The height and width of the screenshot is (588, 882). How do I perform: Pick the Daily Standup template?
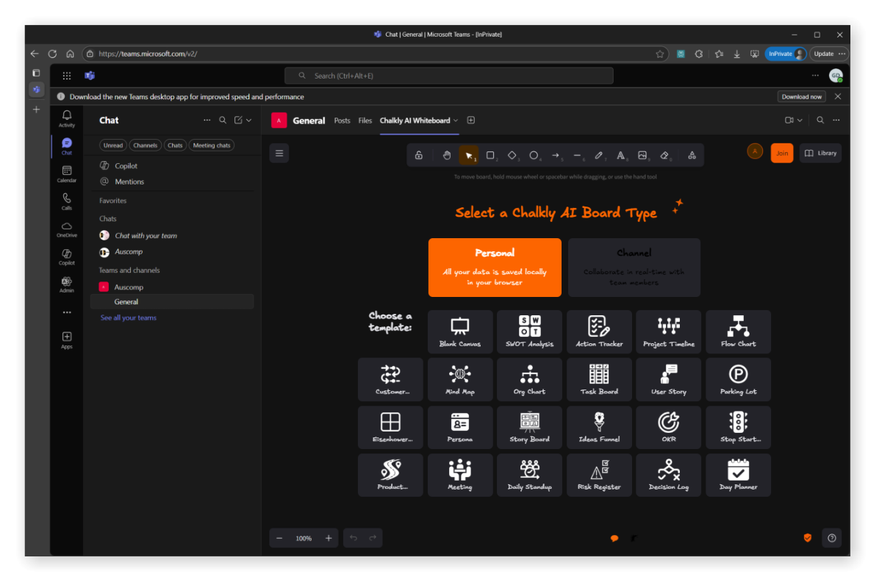click(530, 476)
